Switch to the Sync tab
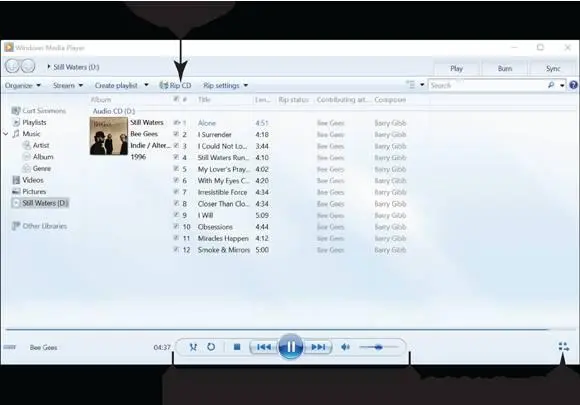The width and height of the screenshot is (580, 405). [553, 68]
